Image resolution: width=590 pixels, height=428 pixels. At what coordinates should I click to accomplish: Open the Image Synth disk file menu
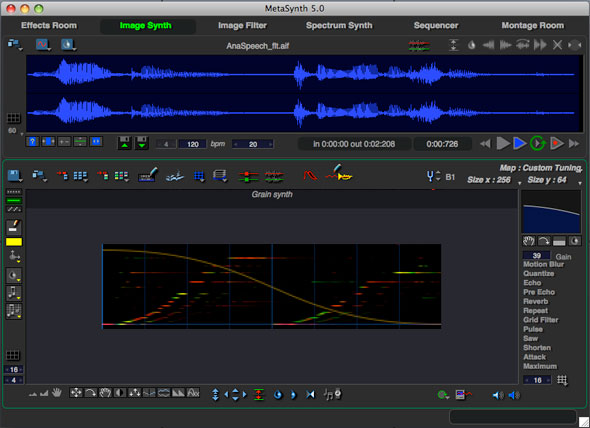[15, 175]
